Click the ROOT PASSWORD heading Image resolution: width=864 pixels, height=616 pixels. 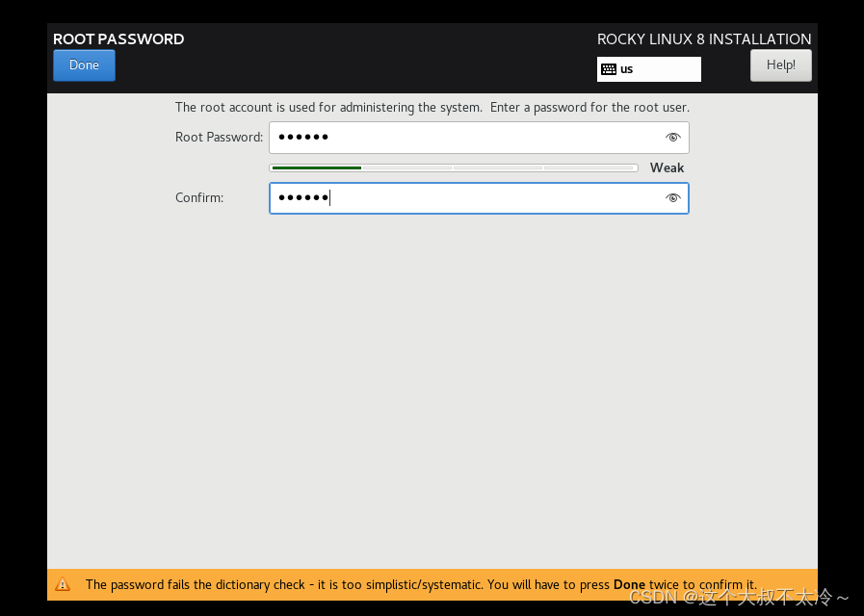[x=118, y=39]
